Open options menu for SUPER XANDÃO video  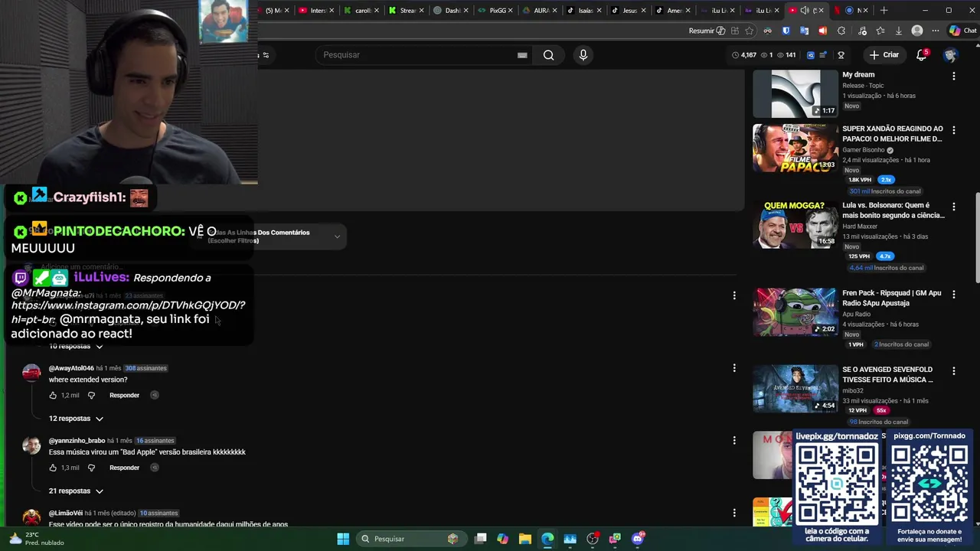click(954, 130)
